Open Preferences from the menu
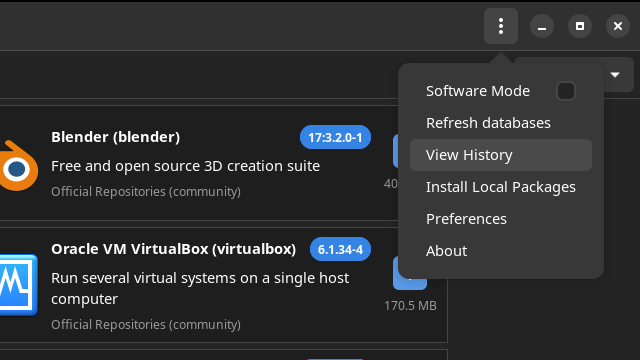Image resolution: width=640 pixels, height=360 pixels. coord(501,219)
